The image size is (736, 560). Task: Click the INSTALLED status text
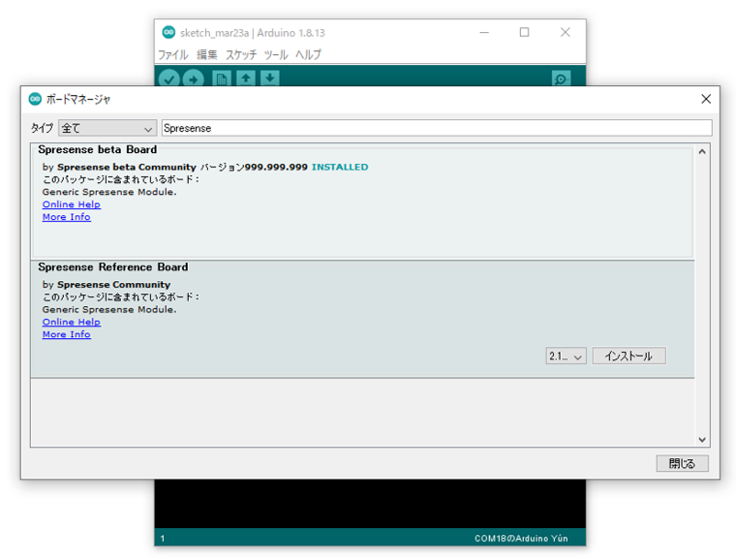pyautogui.click(x=340, y=167)
